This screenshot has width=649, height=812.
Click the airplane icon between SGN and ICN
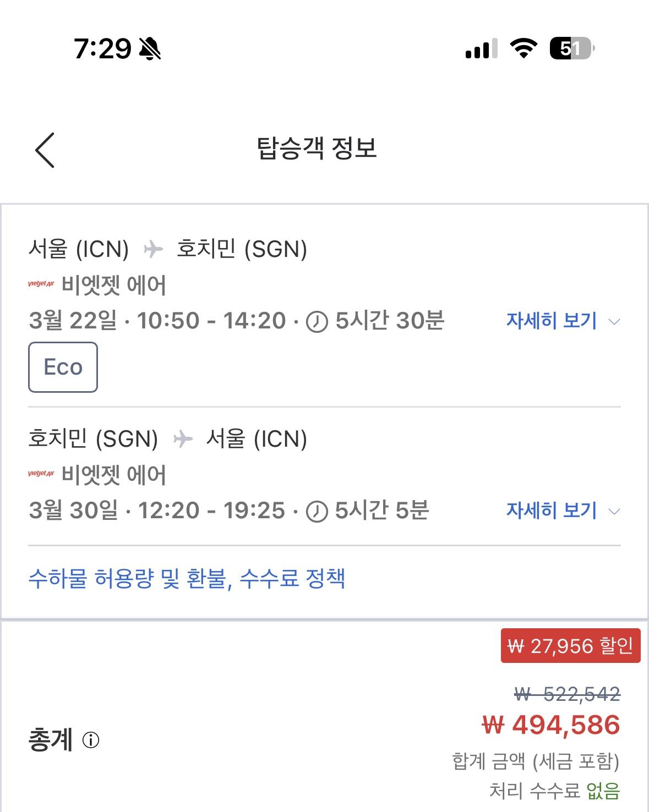183,439
